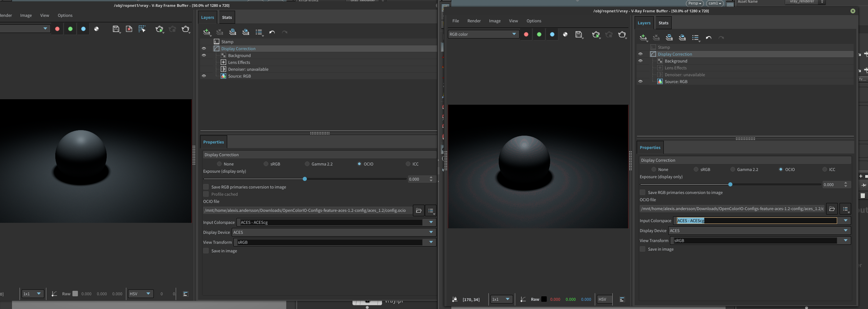Toggle green channel in left frame buffer
Image resolution: width=868 pixels, height=309 pixels.
(70, 29)
